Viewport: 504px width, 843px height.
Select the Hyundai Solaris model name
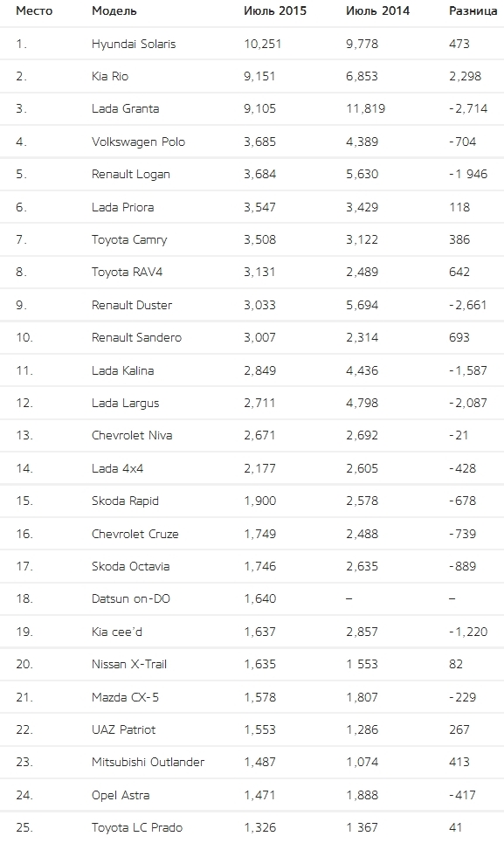coord(134,44)
